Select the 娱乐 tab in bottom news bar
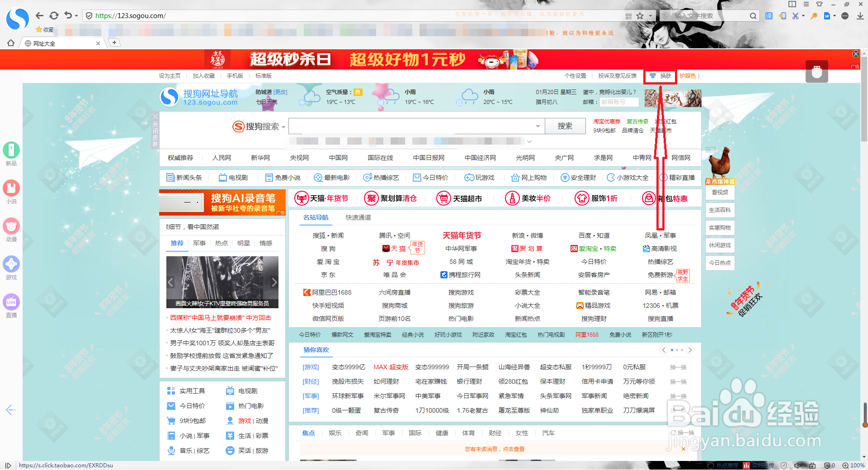 tap(335, 433)
